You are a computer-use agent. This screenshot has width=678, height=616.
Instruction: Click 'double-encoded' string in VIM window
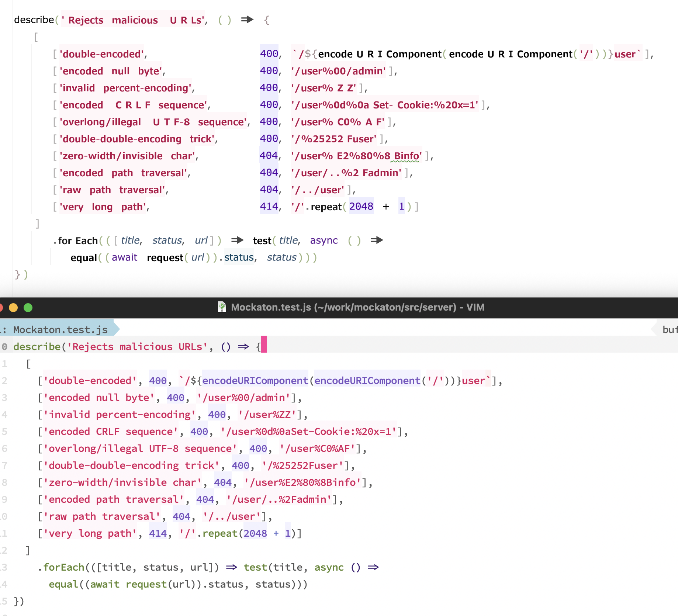click(x=90, y=380)
